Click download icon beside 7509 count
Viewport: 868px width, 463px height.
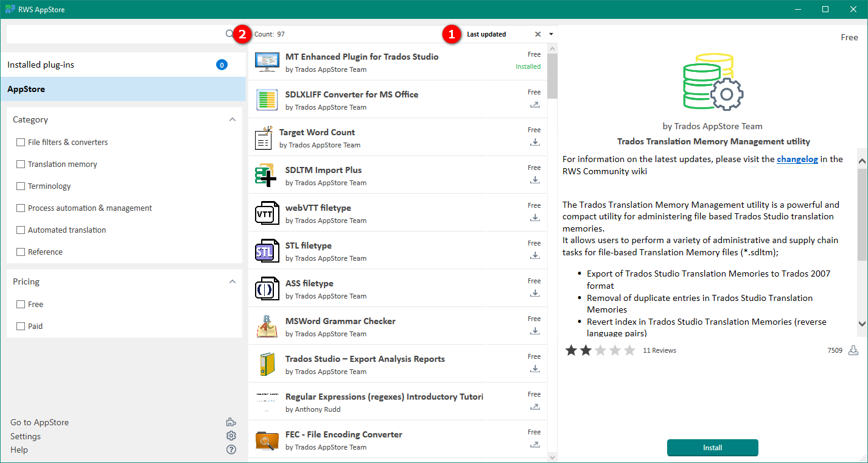(x=853, y=350)
